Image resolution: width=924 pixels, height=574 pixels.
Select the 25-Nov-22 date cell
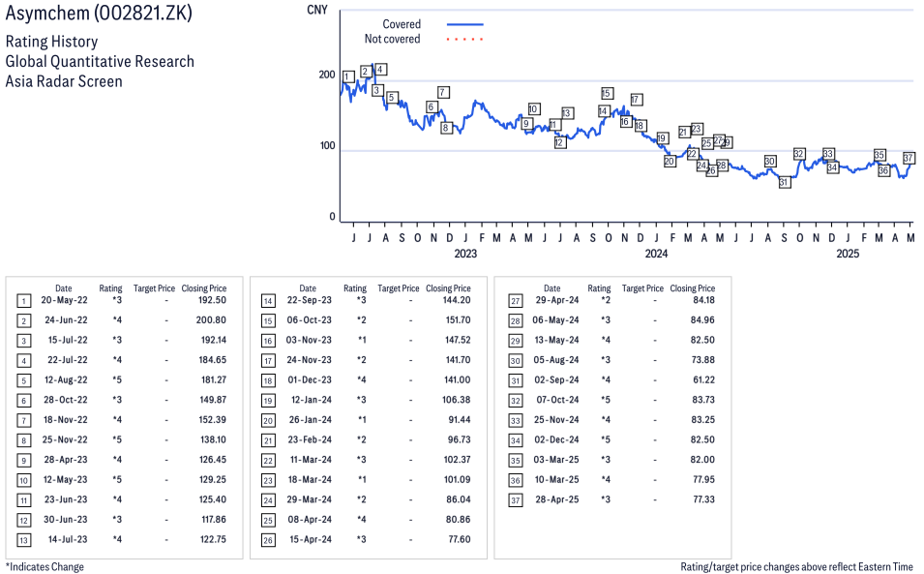coord(65,439)
